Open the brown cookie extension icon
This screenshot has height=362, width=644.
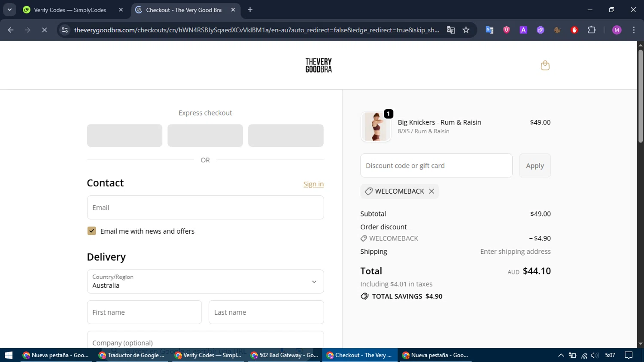(x=557, y=30)
